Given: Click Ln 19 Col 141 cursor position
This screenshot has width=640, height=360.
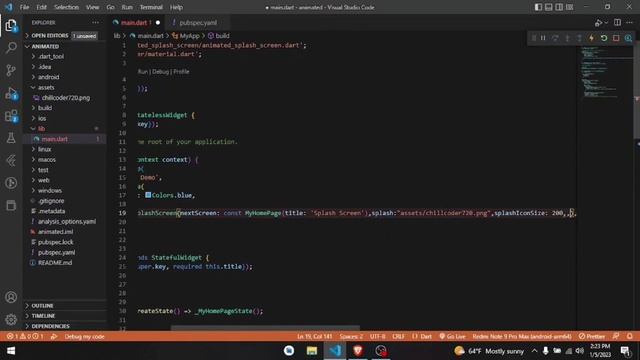Looking at the screenshot, I should [x=314, y=336].
